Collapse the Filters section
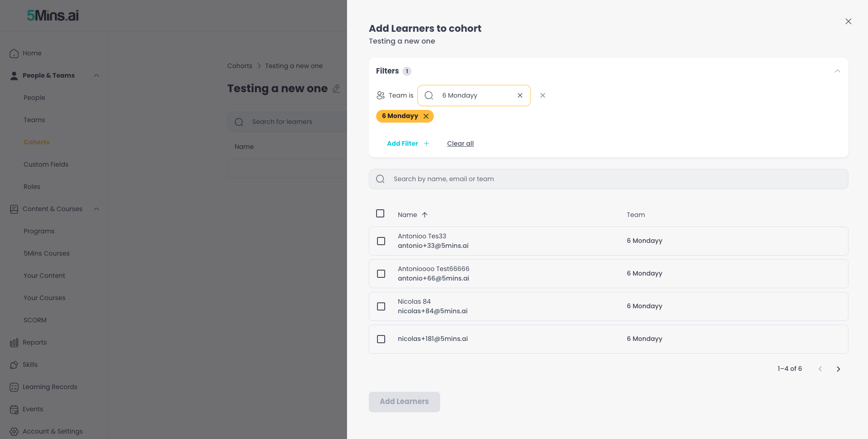 coord(838,71)
